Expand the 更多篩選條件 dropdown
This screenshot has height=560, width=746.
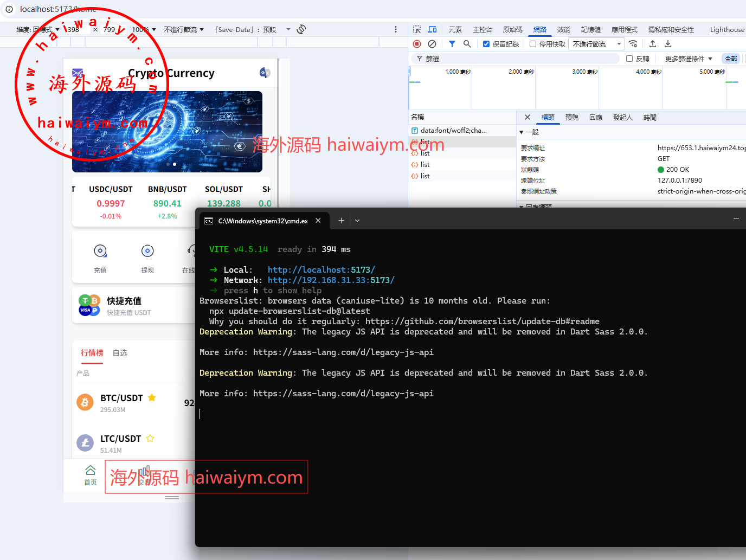pyautogui.click(x=689, y=59)
